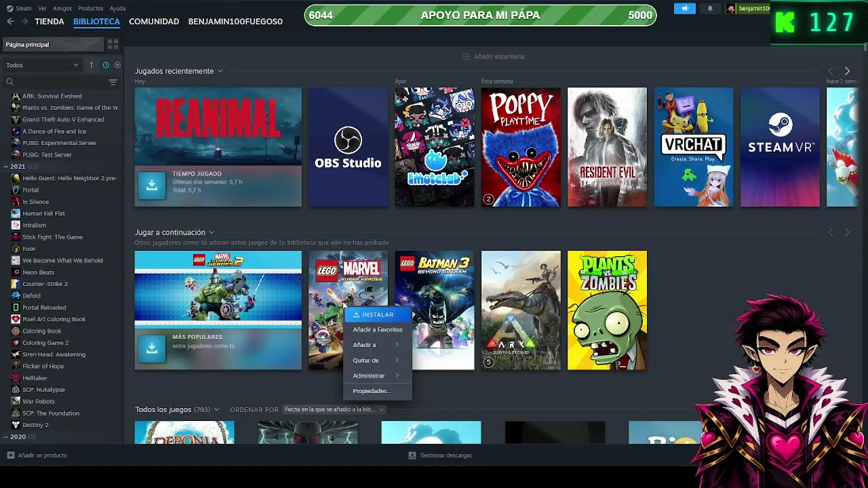Toggle the ready-to-play filter icon
Image resolution: width=868 pixels, height=488 pixels.
pos(117,65)
